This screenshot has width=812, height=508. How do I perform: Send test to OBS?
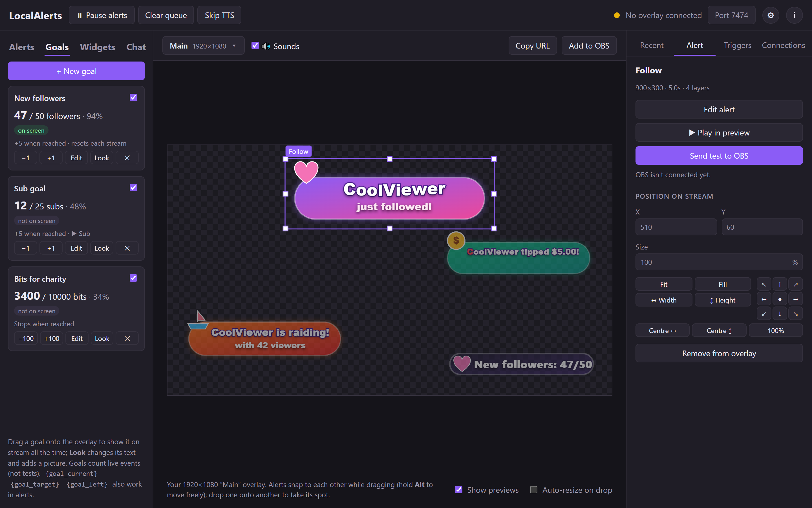click(719, 156)
